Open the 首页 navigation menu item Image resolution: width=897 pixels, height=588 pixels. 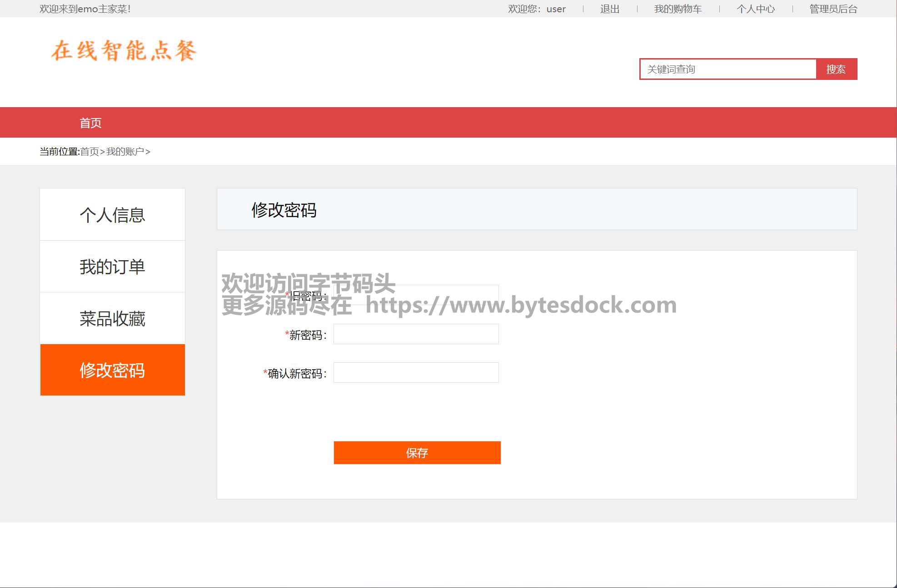90,123
